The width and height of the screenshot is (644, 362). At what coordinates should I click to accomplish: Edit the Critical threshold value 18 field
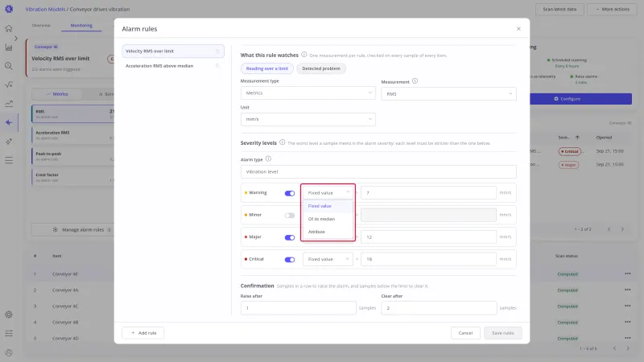tap(428, 259)
